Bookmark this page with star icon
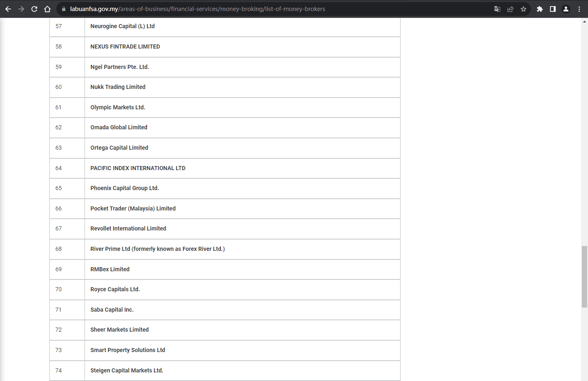 pyautogui.click(x=523, y=9)
